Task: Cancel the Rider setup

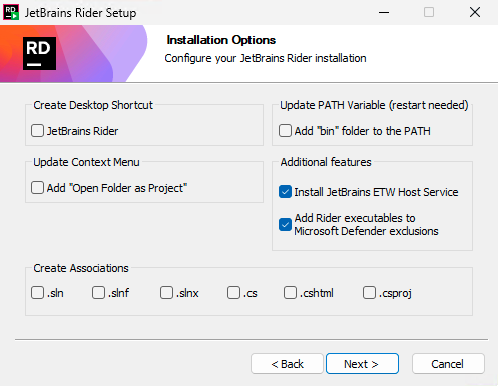Action: (x=448, y=364)
